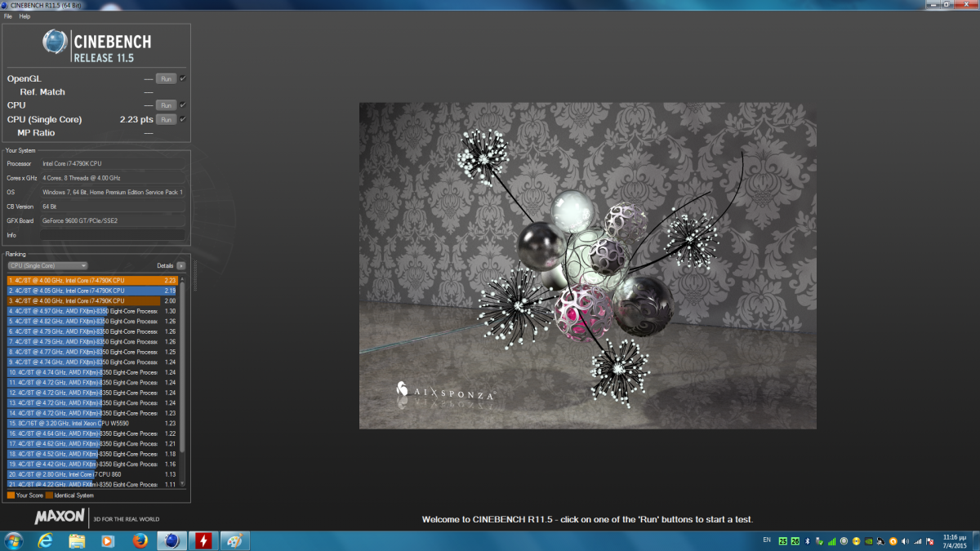Image resolution: width=980 pixels, height=551 pixels.
Task: Select ranking row 18 at 4.52 GHz
Action: click(x=92, y=454)
